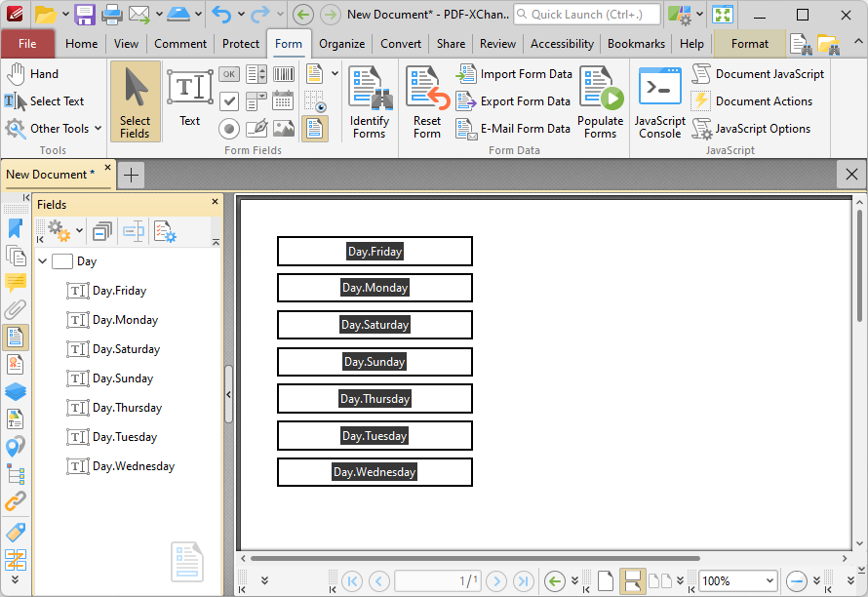Click the Print icon in title bar
Viewport: 868px width, 597px height.
pos(112,15)
